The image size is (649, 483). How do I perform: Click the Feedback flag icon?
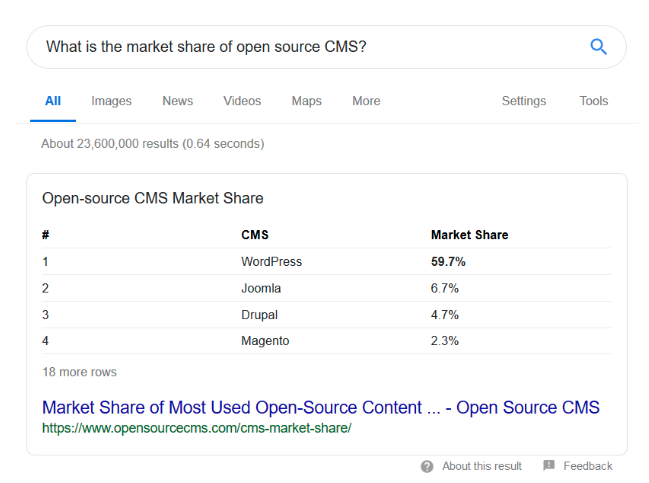(549, 466)
